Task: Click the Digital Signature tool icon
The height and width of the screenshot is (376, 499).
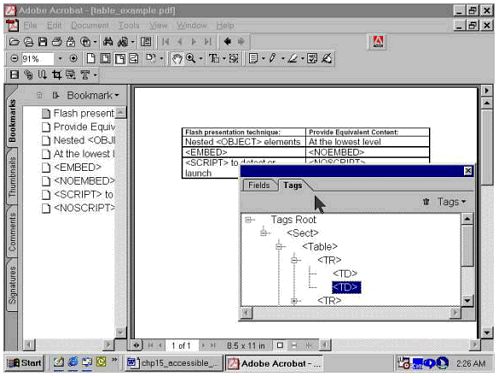Action: (x=327, y=59)
